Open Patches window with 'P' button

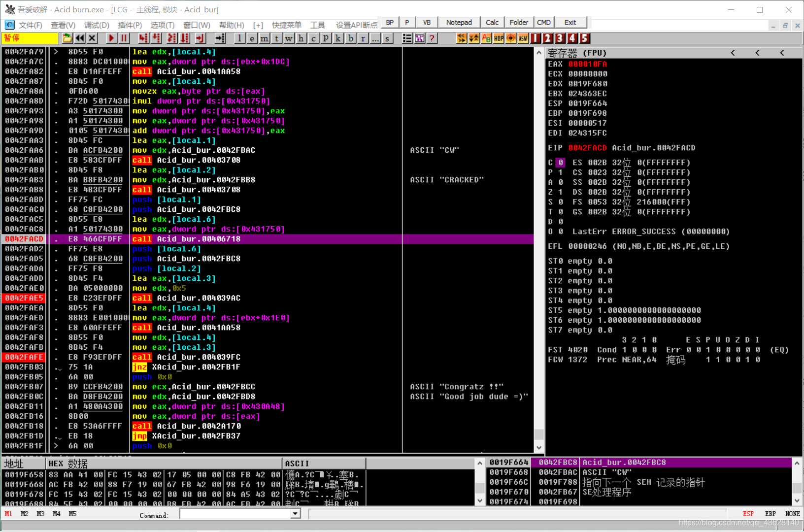326,38
